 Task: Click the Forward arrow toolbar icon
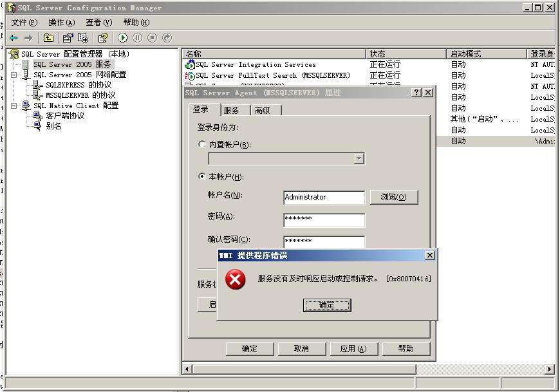28,38
